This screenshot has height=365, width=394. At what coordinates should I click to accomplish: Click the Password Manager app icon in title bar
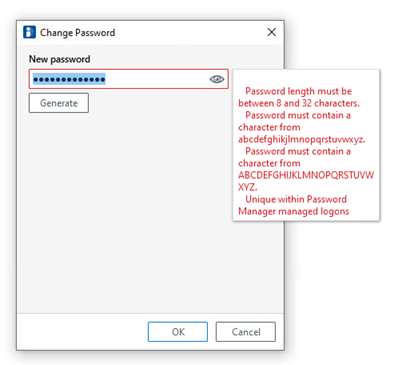pos(29,32)
